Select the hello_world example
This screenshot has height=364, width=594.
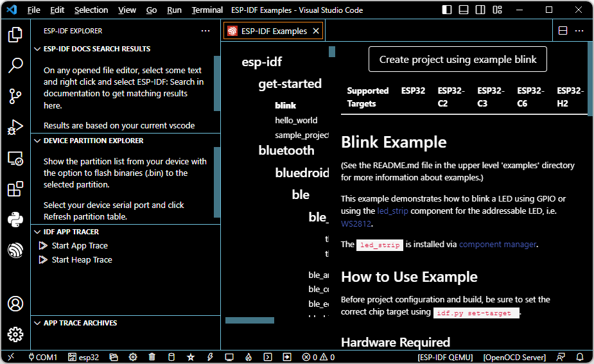pyautogui.click(x=296, y=121)
